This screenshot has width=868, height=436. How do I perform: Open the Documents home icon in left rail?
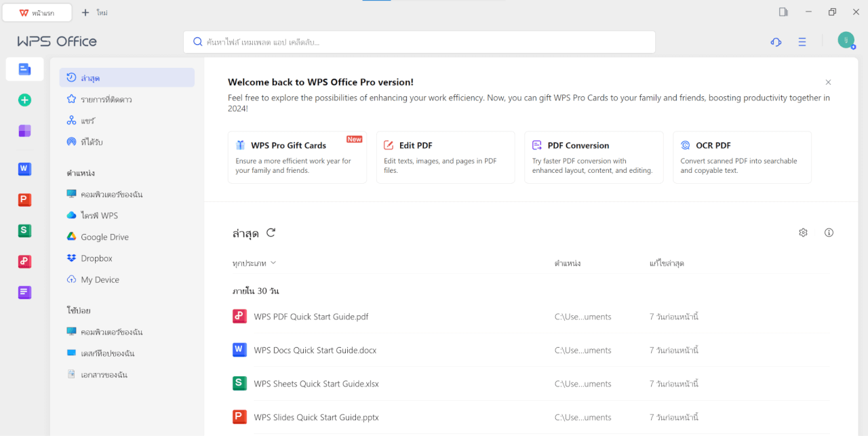[25, 69]
